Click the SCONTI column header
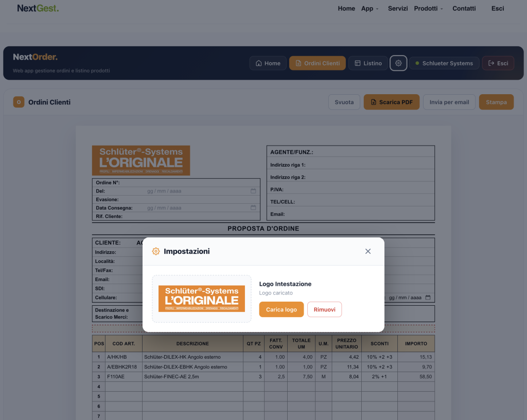This screenshot has width=527, height=420. pos(379,343)
